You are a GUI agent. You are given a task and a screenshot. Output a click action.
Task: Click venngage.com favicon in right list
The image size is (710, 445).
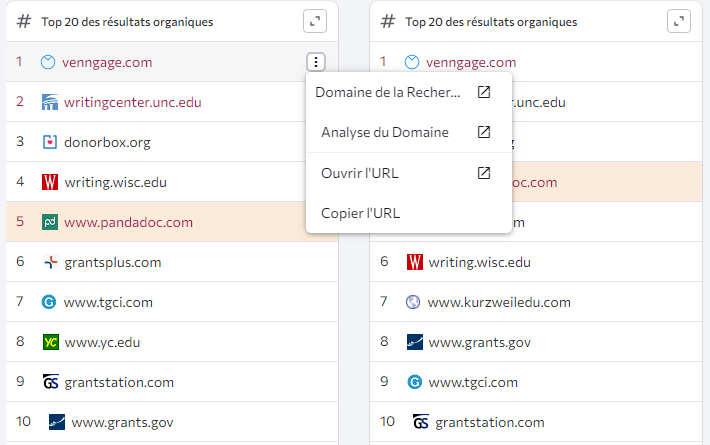coord(412,62)
